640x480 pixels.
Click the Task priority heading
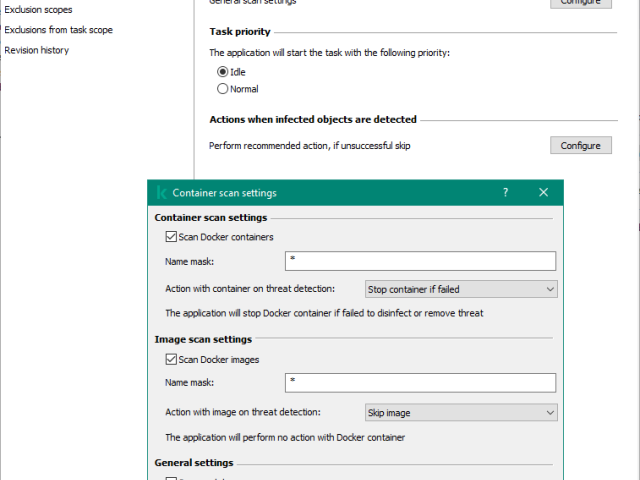tap(240, 32)
